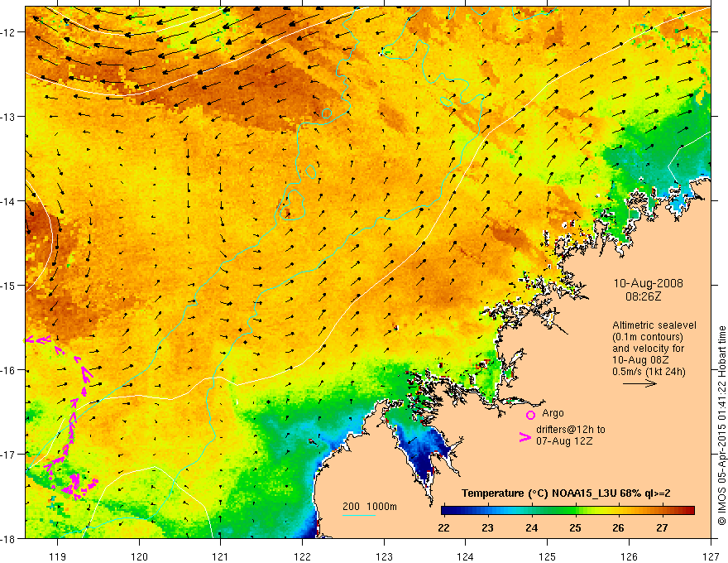Click the '200 1000m' depth label
The height and width of the screenshot is (563, 728).
click(370, 507)
